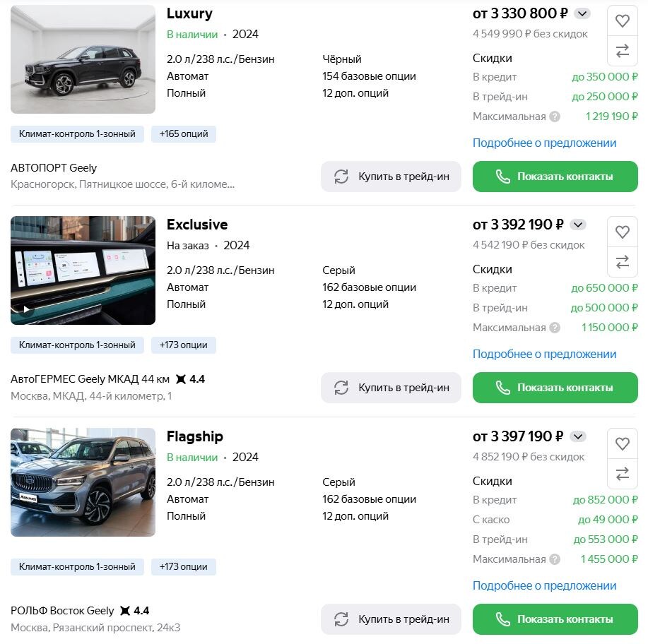Click Купить в трейд-ин under the Exclusive listing
This screenshot has width=648, height=644.
[x=391, y=387]
